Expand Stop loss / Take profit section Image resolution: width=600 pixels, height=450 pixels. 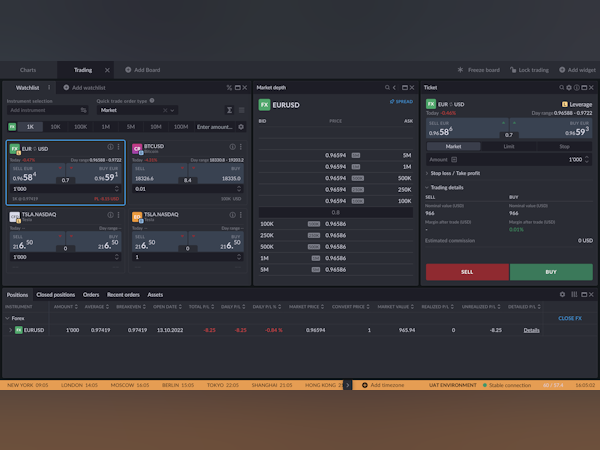(453, 173)
